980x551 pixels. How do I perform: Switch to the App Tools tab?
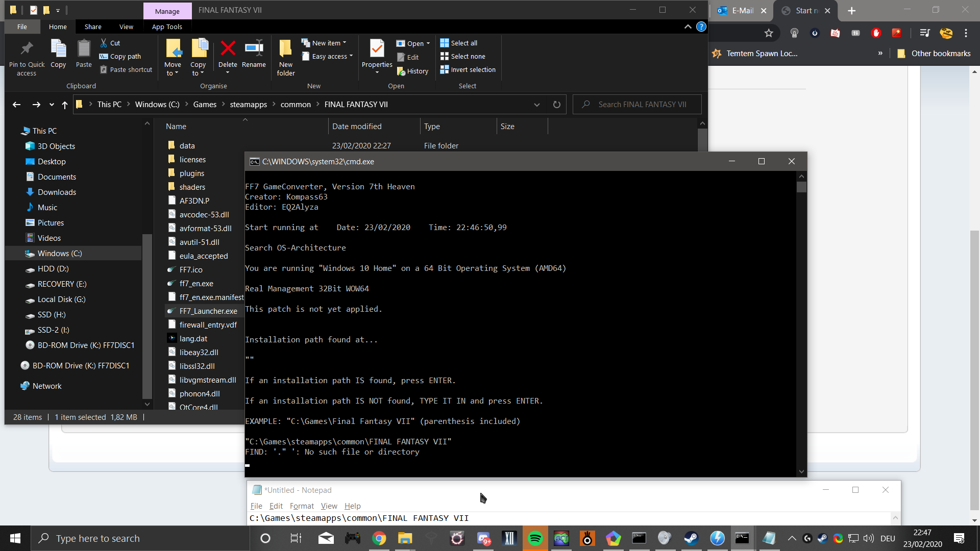pos(167,27)
